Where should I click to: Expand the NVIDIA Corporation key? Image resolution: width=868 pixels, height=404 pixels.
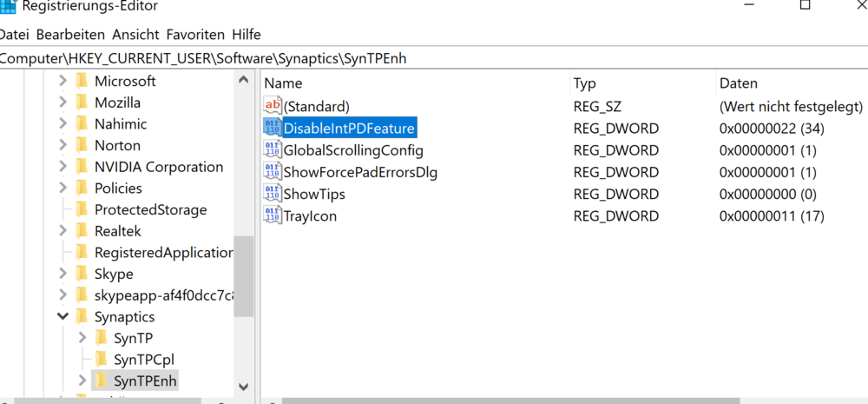[62, 167]
